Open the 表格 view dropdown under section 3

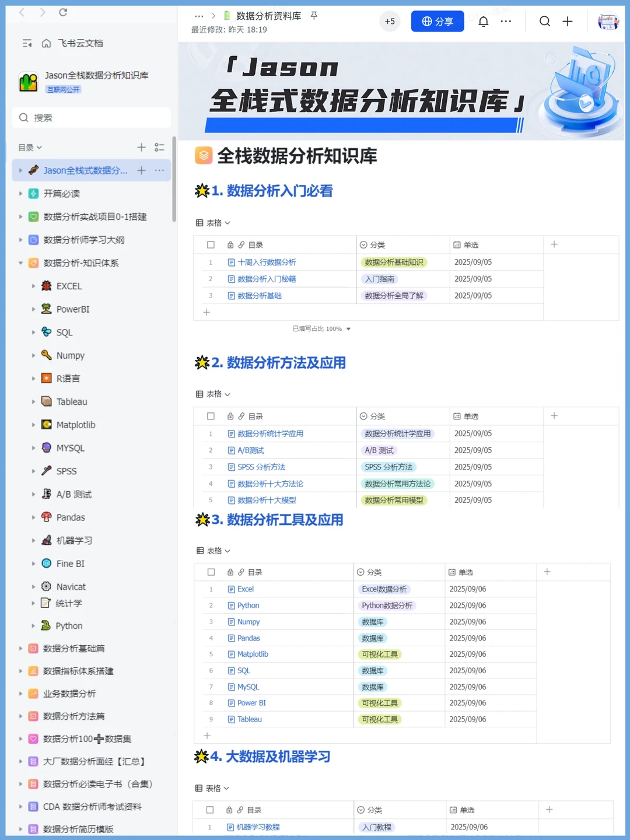coord(213,551)
